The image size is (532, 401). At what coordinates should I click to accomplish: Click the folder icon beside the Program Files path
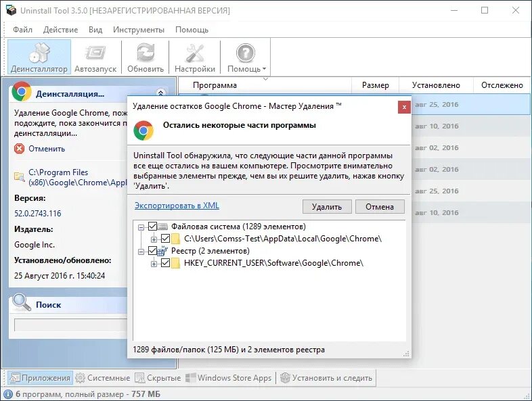point(20,177)
